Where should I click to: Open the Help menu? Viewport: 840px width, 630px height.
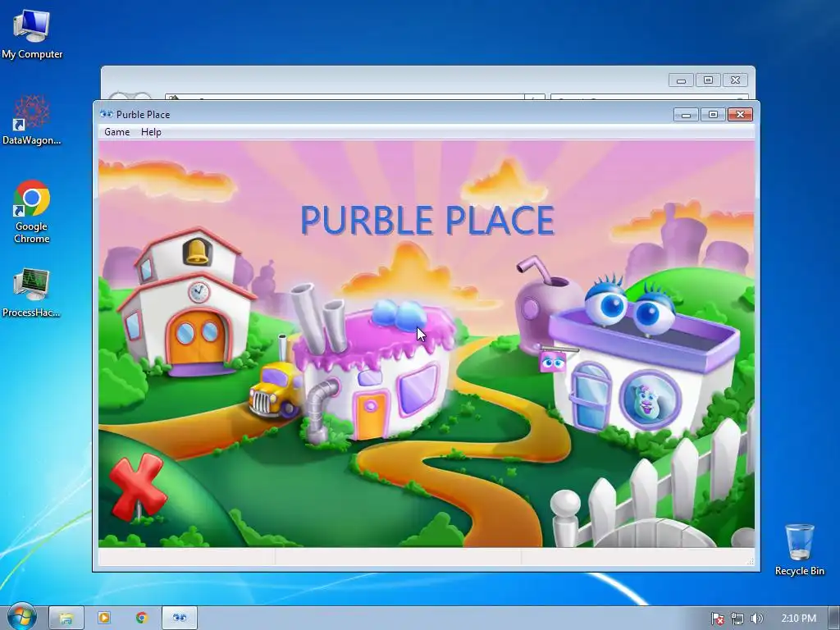click(151, 132)
